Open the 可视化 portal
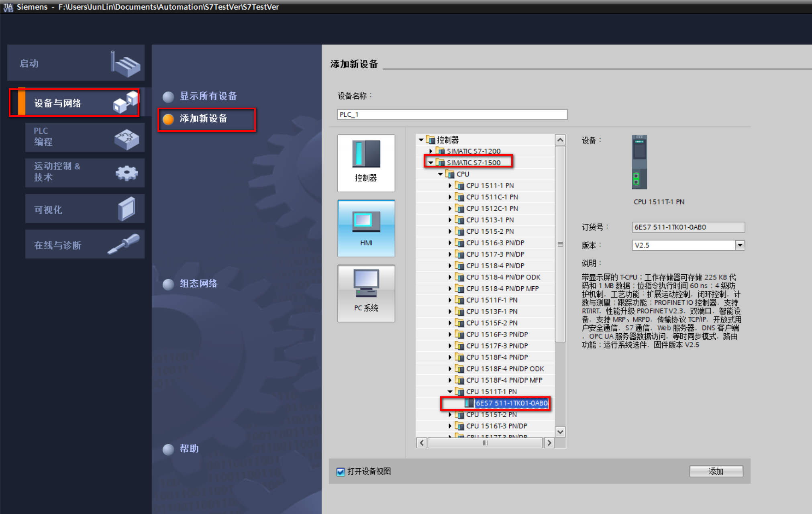Image resolution: width=812 pixels, height=514 pixels. click(x=85, y=209)
